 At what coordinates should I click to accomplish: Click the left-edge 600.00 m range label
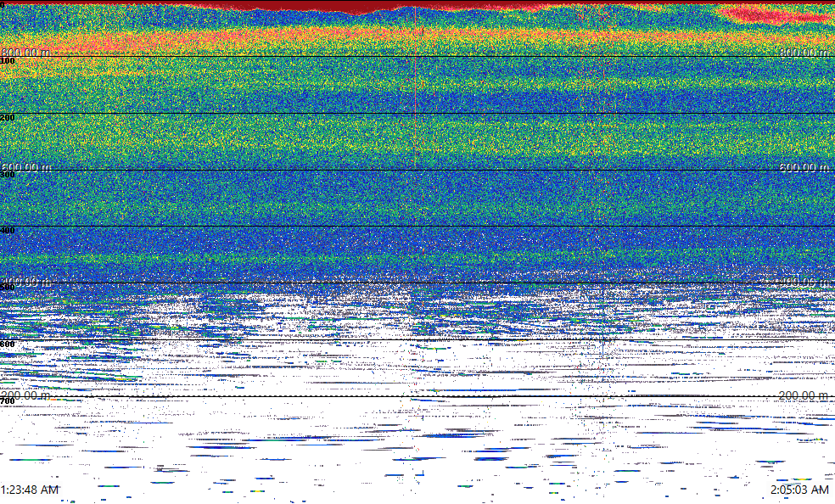[26, 167]
